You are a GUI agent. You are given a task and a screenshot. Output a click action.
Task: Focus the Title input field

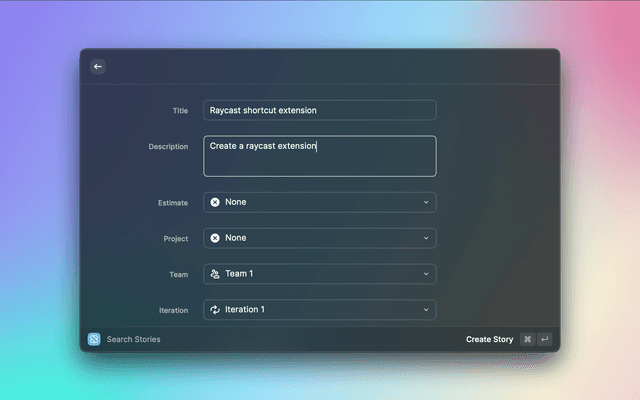click(x=320, y=110)
